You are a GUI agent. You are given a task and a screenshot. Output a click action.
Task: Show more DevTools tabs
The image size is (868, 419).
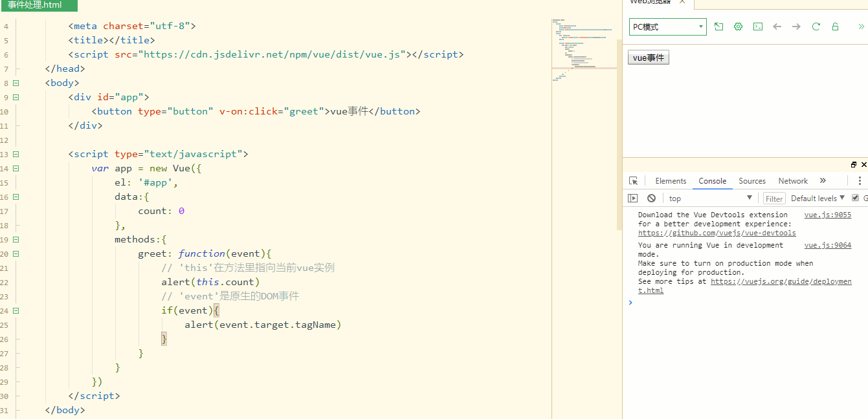823,181
